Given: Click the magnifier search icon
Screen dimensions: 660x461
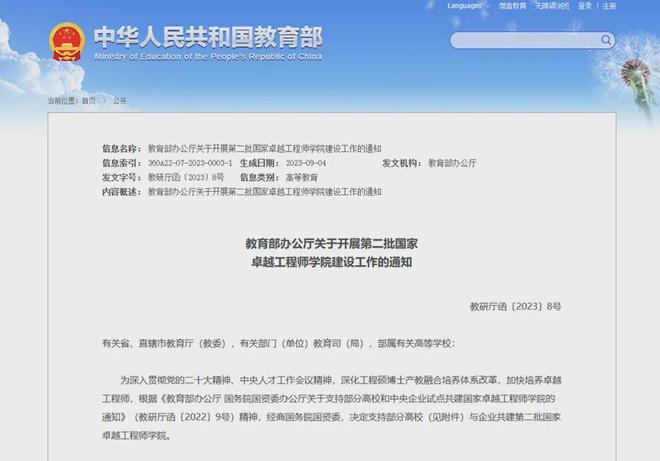Looking at the screenshot, I should [x=606, y=40].
